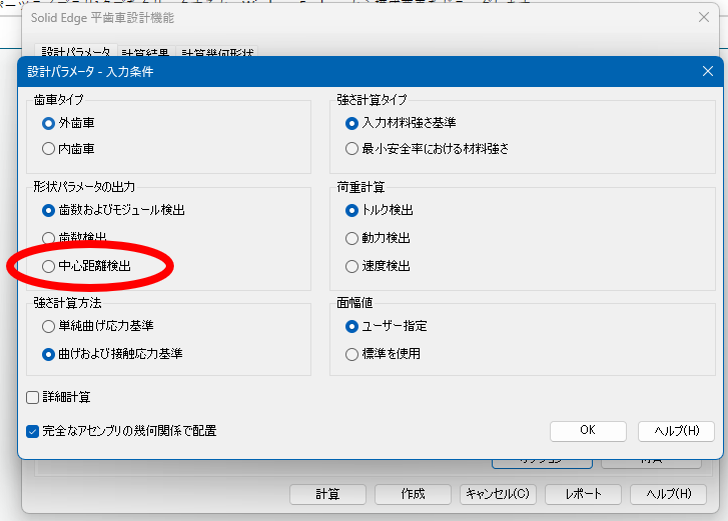
Task: Select 入力材料強さ基準 calculation type
Action: click(351, 123)
